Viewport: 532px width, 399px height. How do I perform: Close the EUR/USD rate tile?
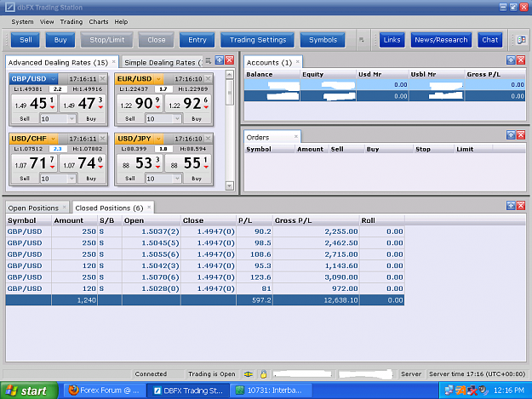coord(208,79)
